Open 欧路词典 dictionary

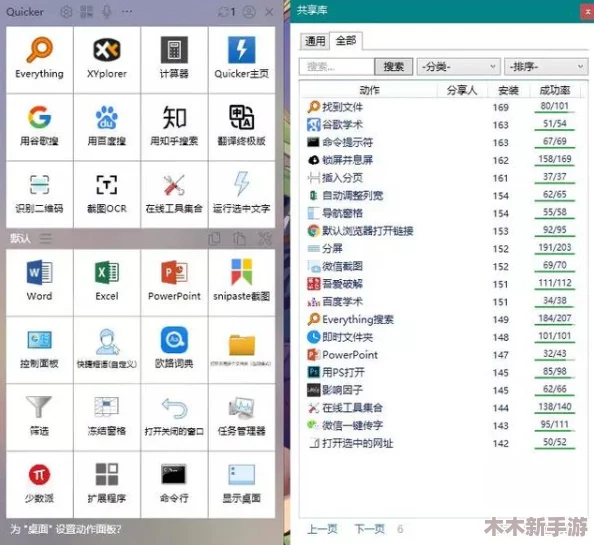[174, 350]
